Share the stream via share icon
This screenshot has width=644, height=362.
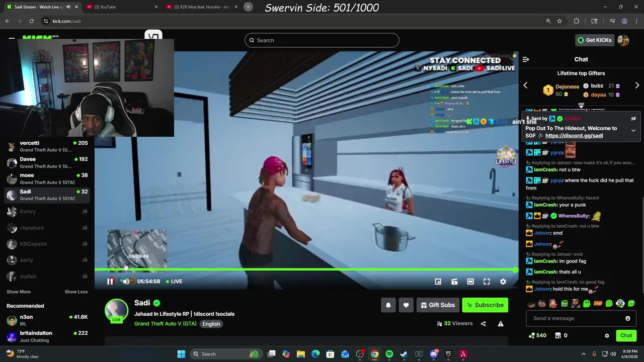[484, 324]
